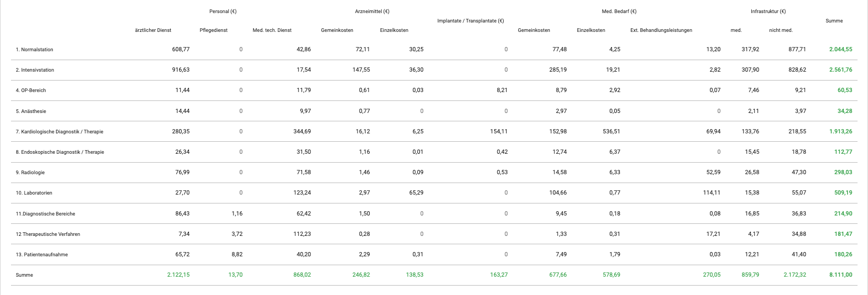Select the 10. Laboratorien row label
Viewport: 868px width, 295px height.
tap(34, 193)
